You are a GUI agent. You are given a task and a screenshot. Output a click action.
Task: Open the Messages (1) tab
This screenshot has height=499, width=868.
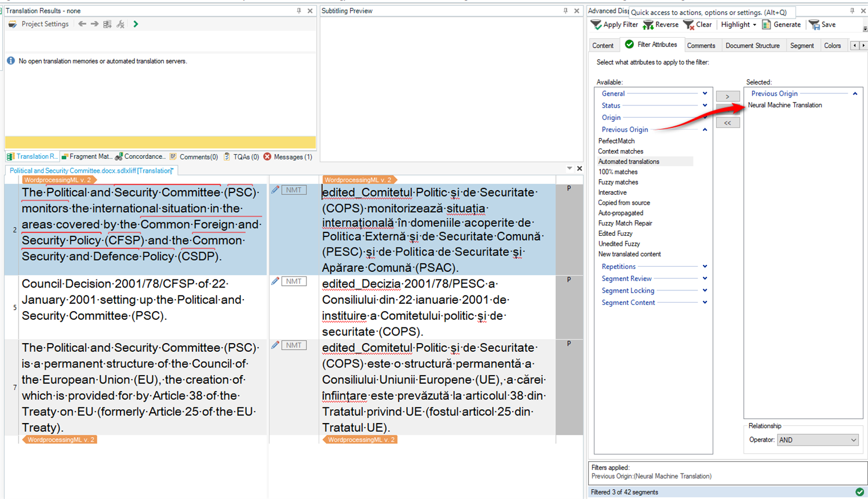tap(288, 157)
